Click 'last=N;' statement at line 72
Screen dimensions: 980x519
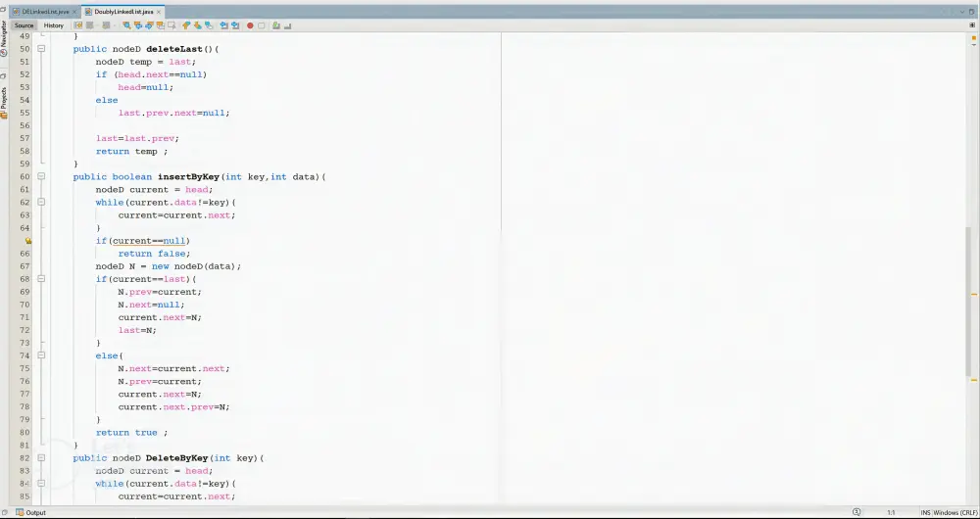click(x=137, y=330)
